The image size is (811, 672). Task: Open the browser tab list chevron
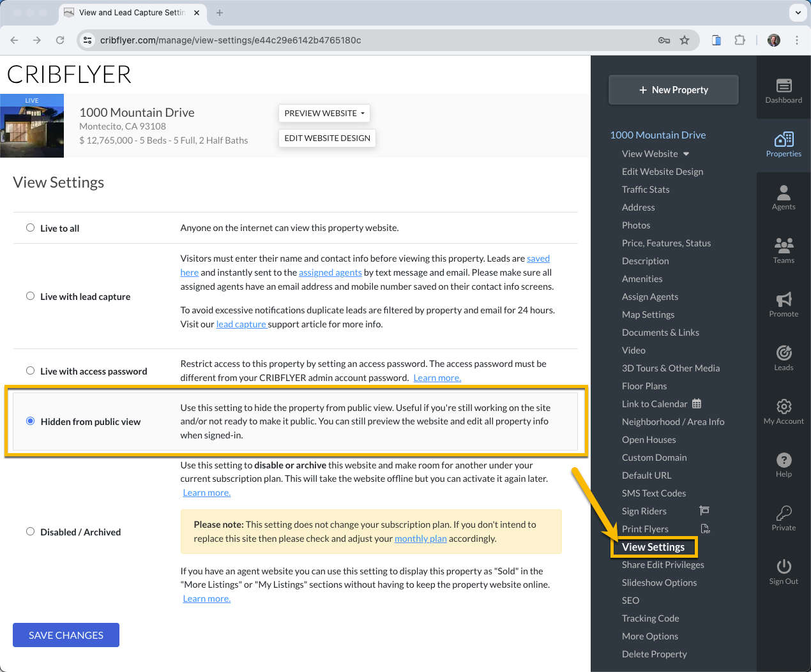798,13
